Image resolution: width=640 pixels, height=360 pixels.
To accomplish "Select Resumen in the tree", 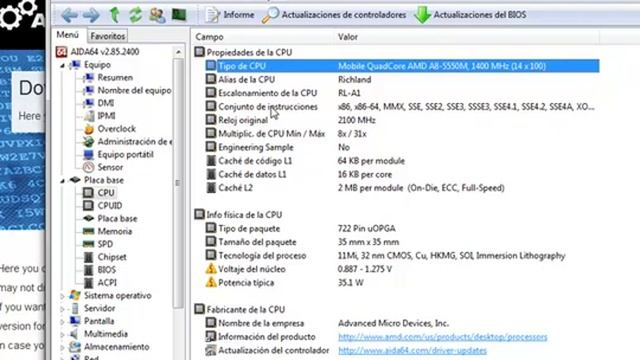I will 115,78.
